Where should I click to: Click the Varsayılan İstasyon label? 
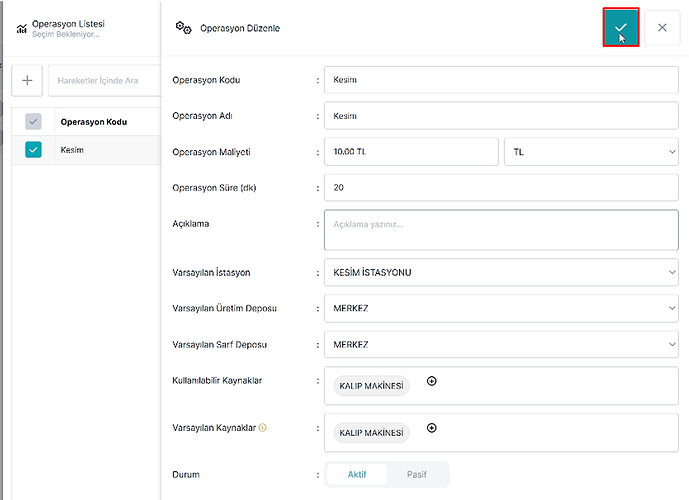tap(211, 272)
